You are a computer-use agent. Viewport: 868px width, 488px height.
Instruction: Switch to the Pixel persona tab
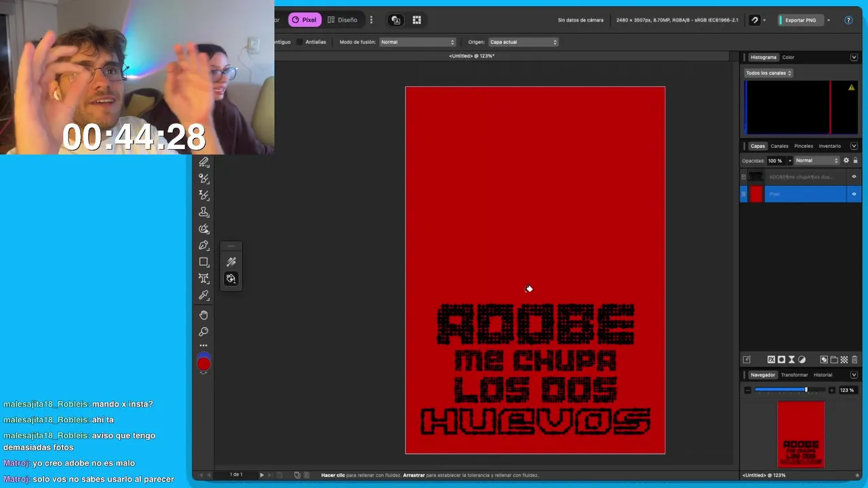pyautogui.click(x=304, y=20)
